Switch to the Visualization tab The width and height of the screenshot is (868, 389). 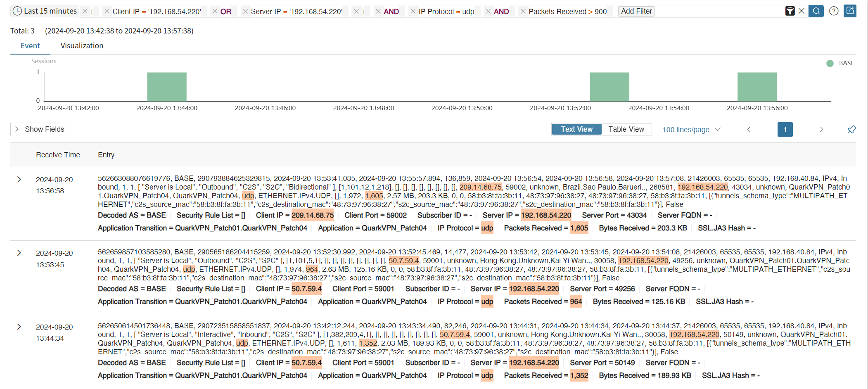coord(82,46)
